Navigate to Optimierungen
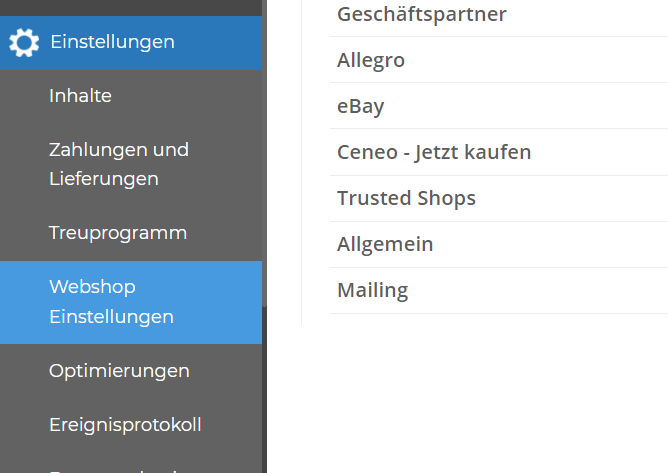 click(118, 371)
